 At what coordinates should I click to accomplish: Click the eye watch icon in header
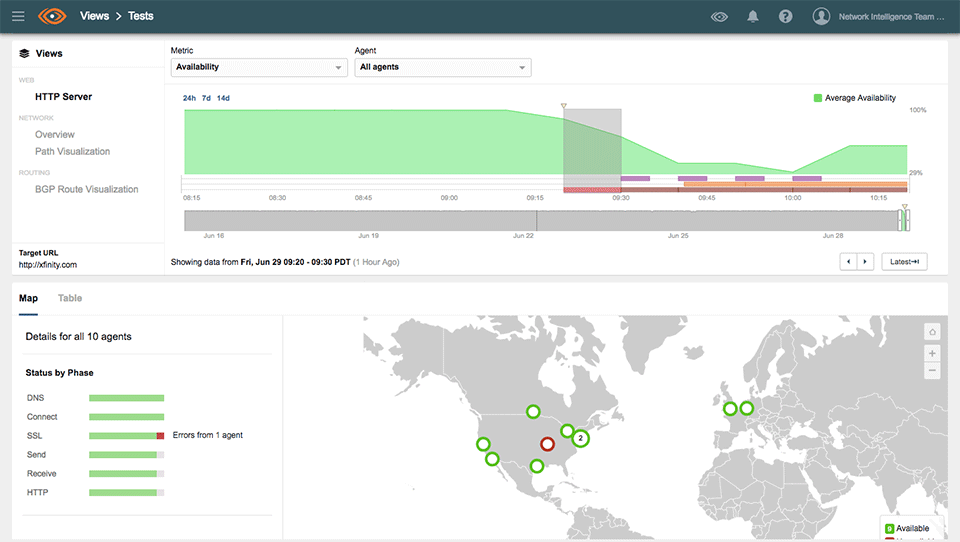point(719,16)
